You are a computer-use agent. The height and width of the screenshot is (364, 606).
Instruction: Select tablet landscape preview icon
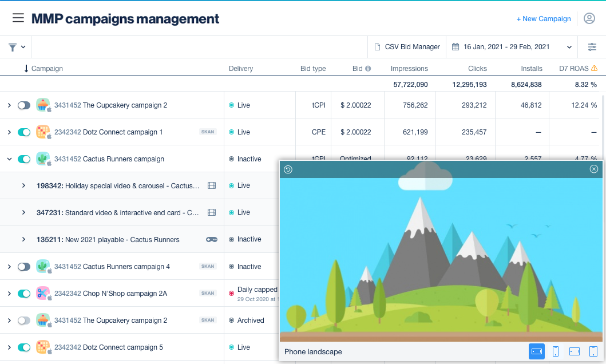coord(575,351)
